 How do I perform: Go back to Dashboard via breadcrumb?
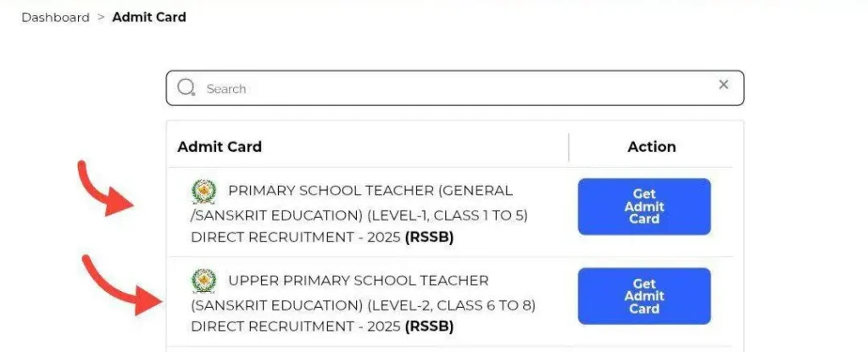pos(55,18)
